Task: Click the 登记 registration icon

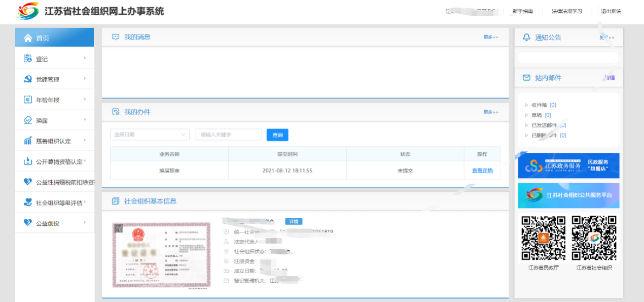Action: tap(28, 59)
